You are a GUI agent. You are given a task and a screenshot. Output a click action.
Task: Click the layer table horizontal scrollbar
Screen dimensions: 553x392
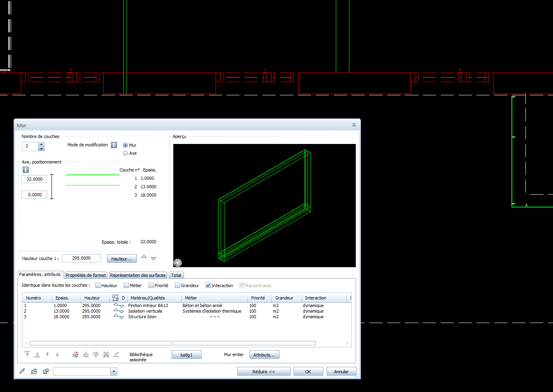(172, 343)
